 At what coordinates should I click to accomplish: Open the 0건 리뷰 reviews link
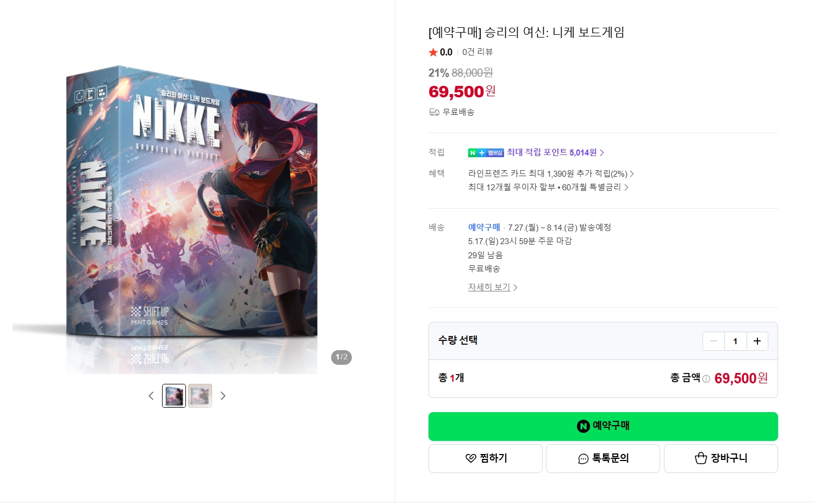[x=477, y=52]
